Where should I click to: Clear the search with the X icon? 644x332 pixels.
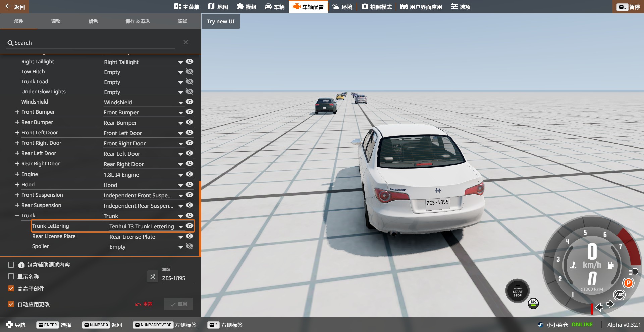(186, 42)
